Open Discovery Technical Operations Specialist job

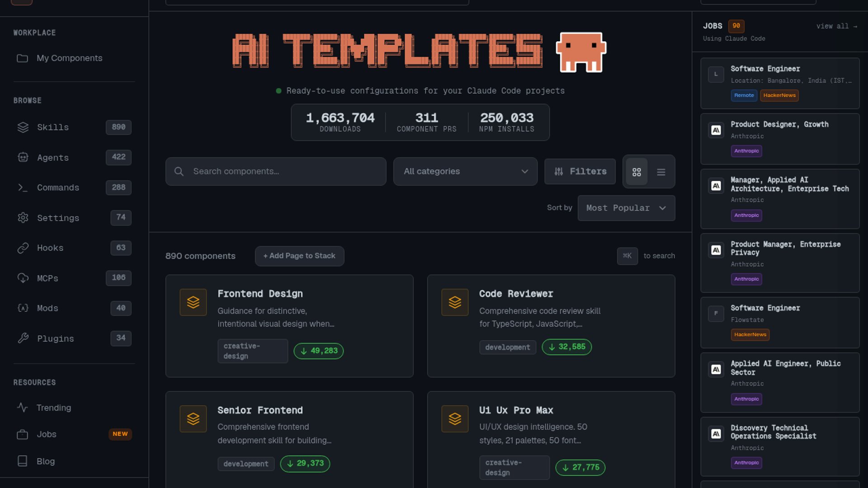(780, 446)
